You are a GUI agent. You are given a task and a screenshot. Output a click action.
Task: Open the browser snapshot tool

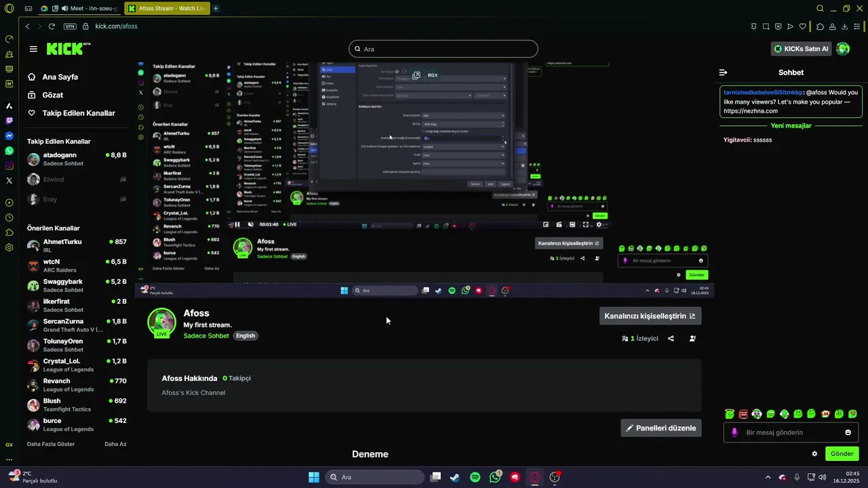click(x=766, y=26)
